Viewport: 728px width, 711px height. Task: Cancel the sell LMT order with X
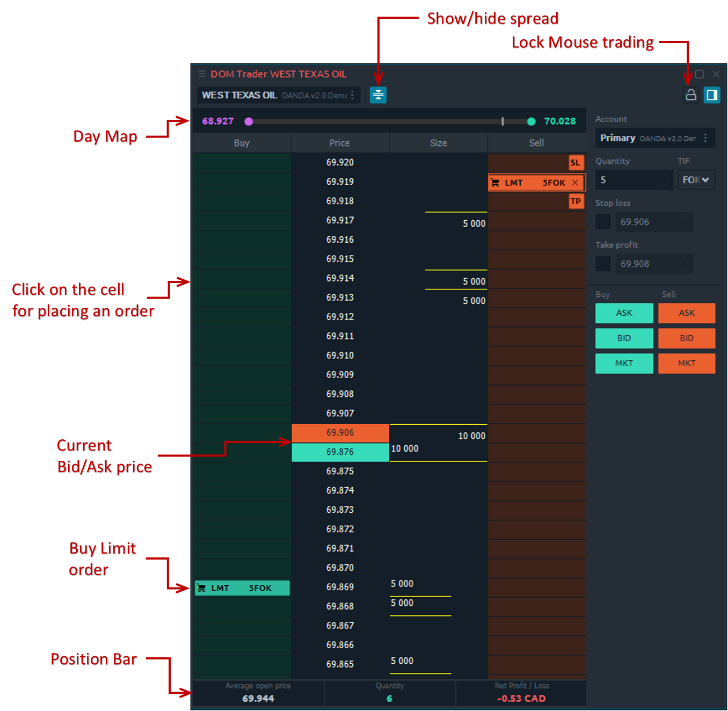tap(575, 183)
